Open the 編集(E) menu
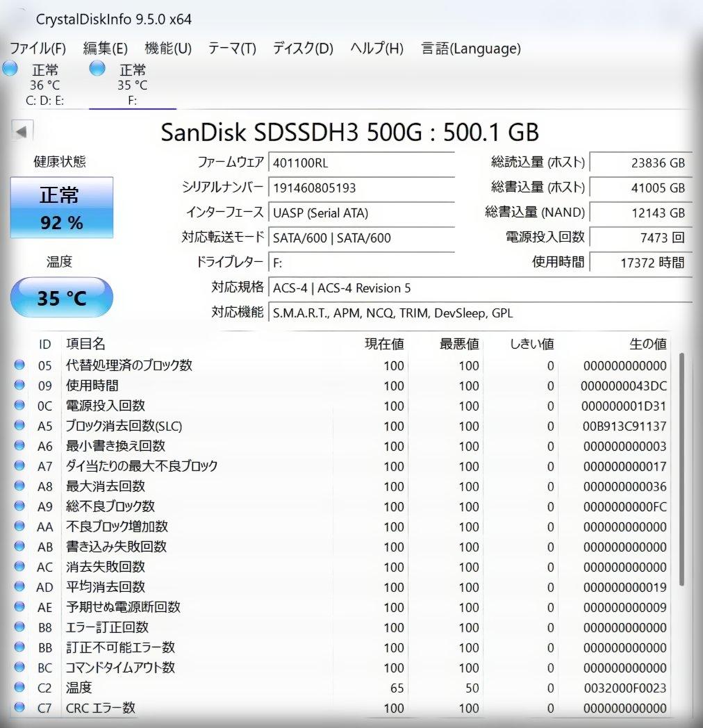The width and height of the screenshot is (703, 728). [105, 49]
